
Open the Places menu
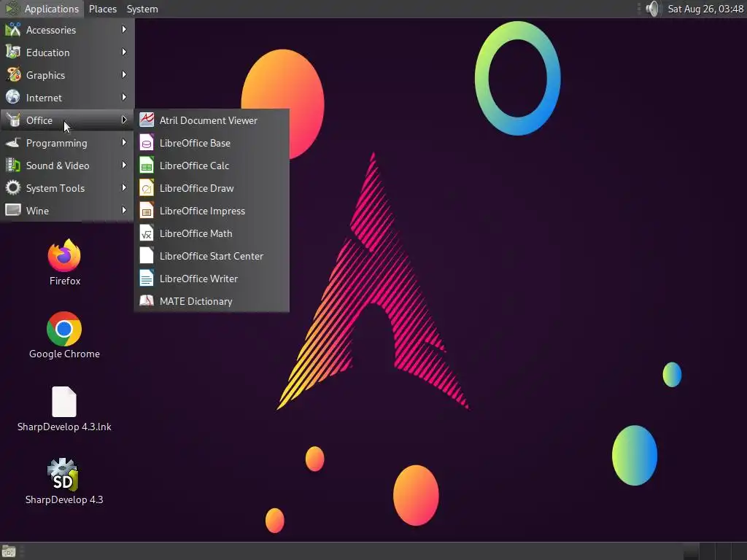coord(103,9)
